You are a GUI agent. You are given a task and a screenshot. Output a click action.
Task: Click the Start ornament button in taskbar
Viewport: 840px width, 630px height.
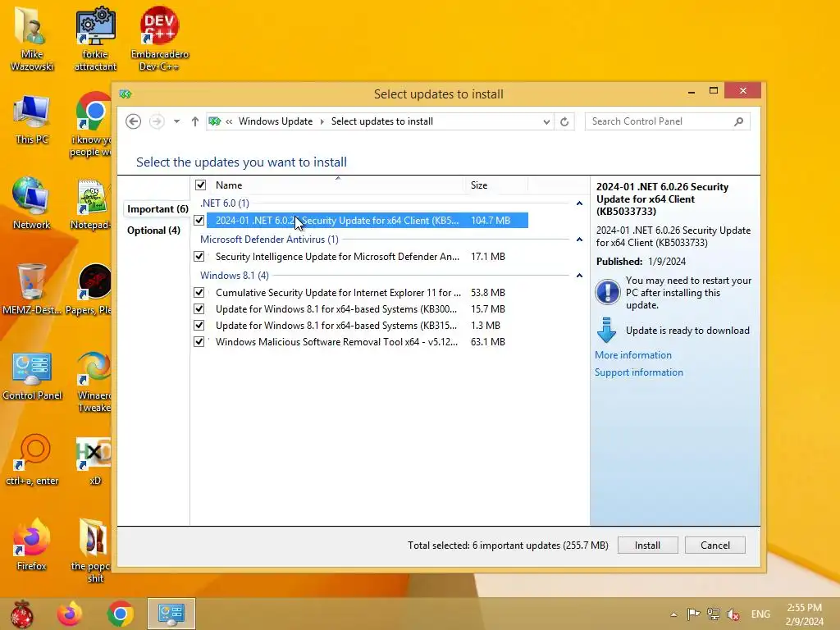point(22,614)
